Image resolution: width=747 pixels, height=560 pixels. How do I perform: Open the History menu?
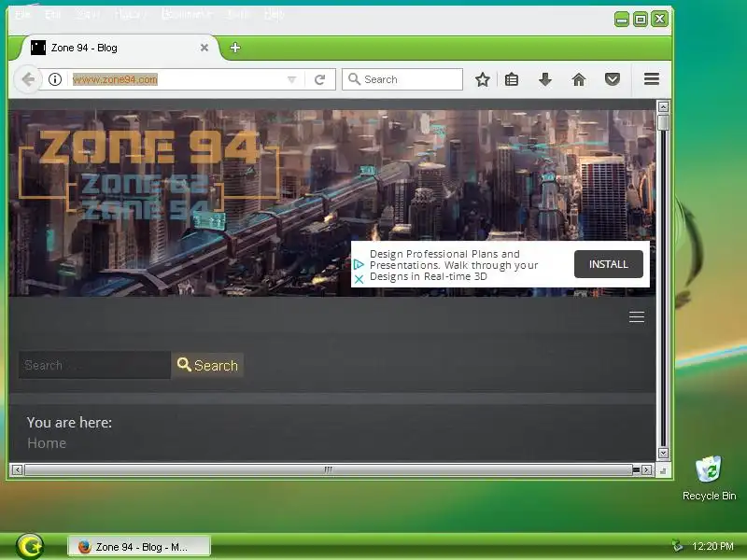coord(130,14)
